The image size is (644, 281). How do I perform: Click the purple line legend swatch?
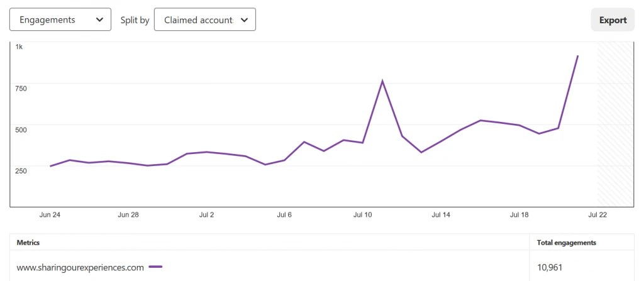[x=155, y=267]
